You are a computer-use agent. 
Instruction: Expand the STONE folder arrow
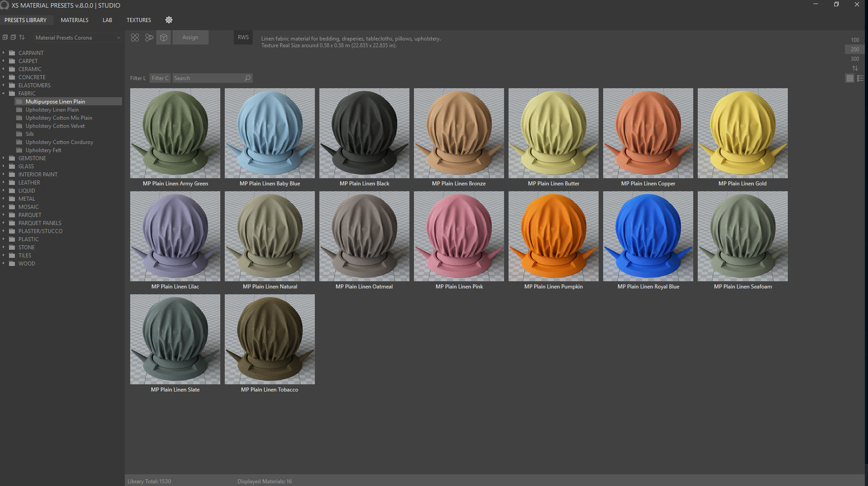pos(4,247)
